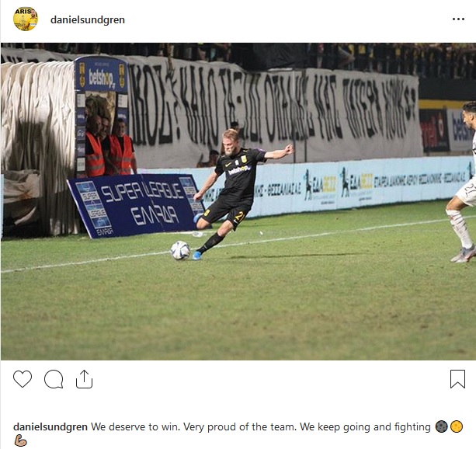Open comments via the speech bubble icon
Image resolution: width=476 pixels, height=449 pixels.
coord(54,379)
